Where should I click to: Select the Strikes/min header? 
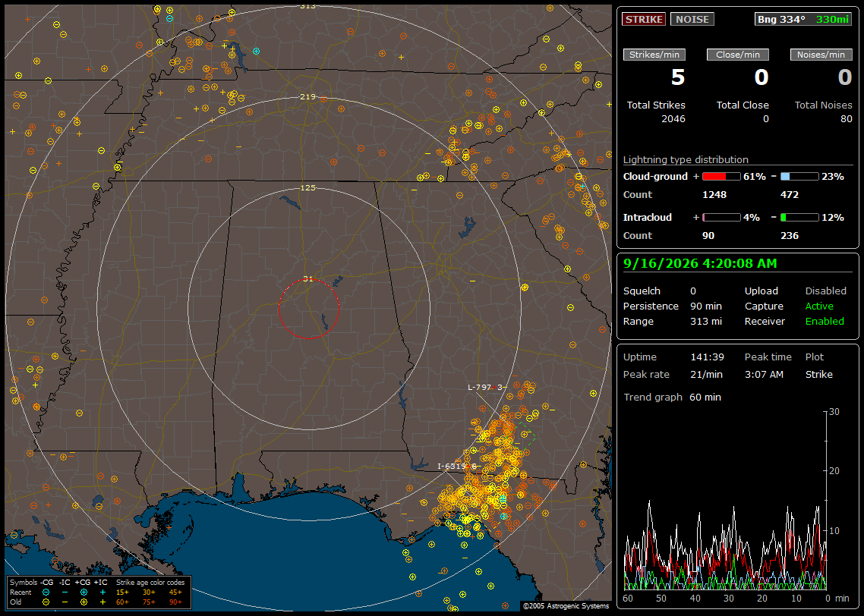coord(654,55)
